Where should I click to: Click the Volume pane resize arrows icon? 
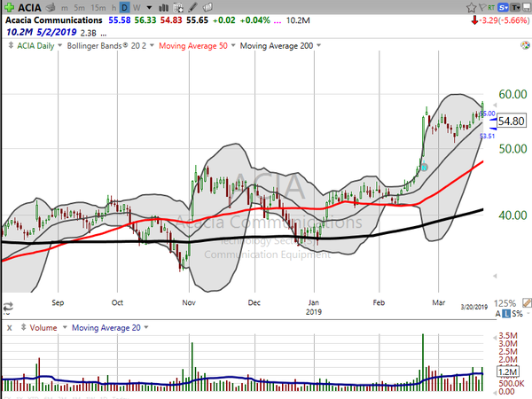pyautogui.click(x=23, y=327)
